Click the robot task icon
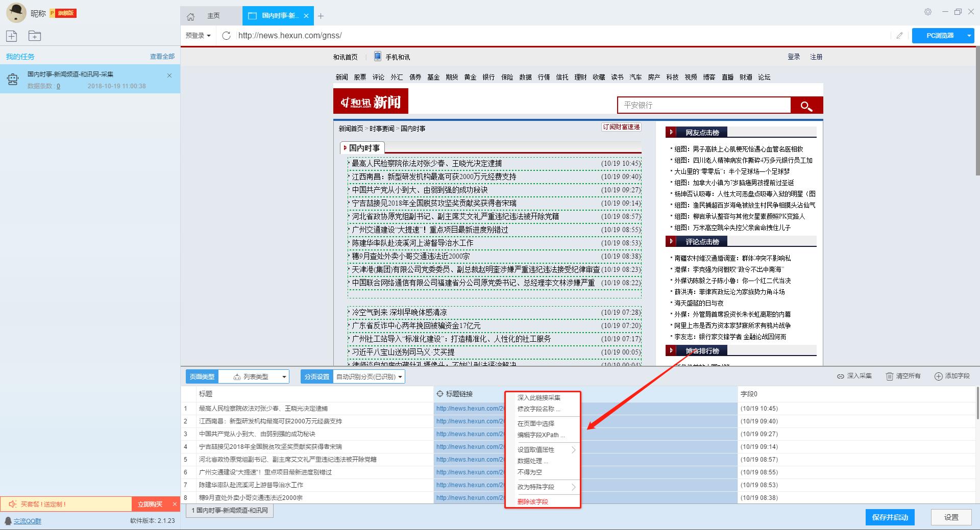980x530 pixels. 12,80
